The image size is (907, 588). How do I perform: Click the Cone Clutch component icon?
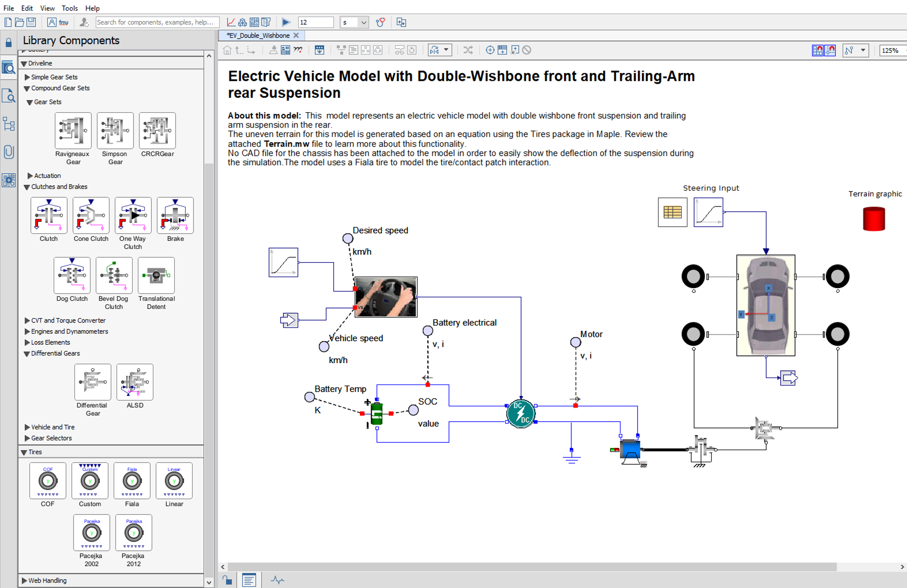click(91, 216)
